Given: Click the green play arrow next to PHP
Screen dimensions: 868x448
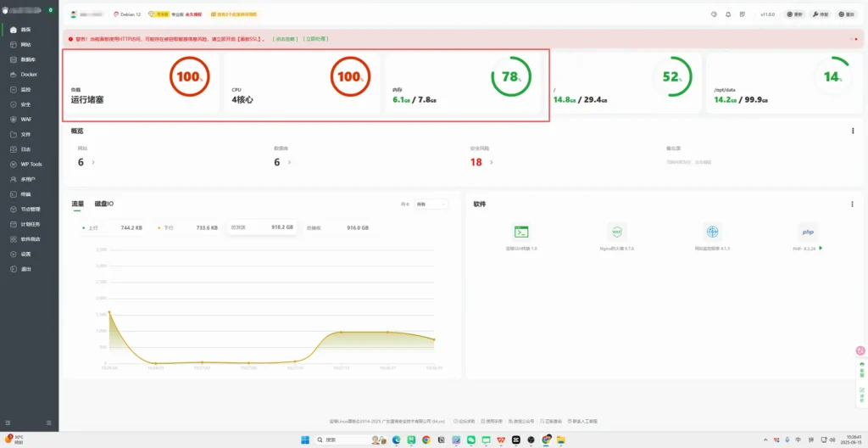Looking at the screenshot, I should 821,249.
